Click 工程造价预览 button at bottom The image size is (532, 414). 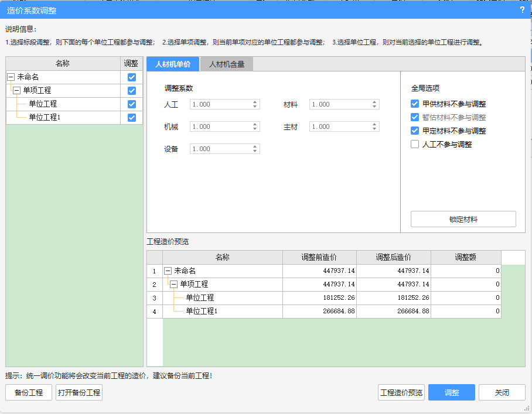pos(401,392)
